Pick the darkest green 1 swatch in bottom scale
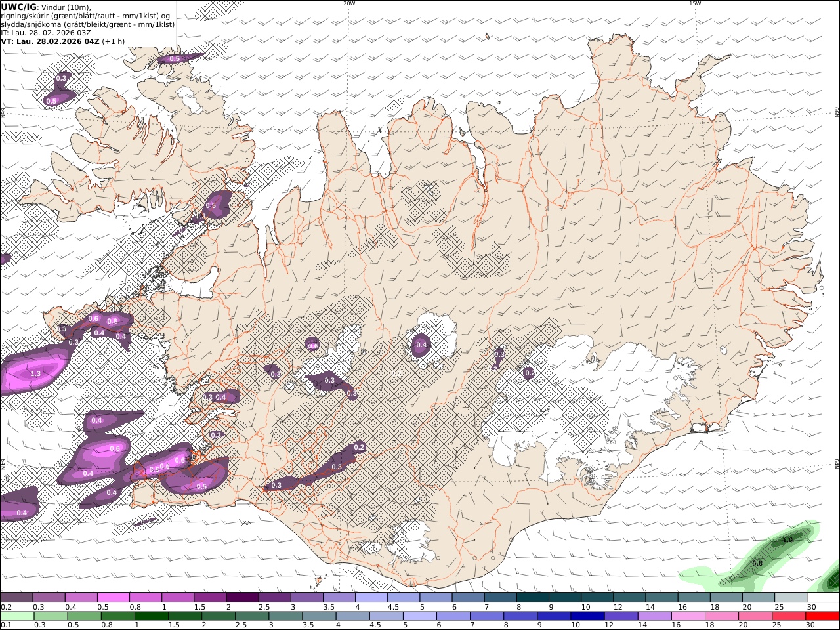This screenshot has width=840, height=630. [x=151, y=616]
